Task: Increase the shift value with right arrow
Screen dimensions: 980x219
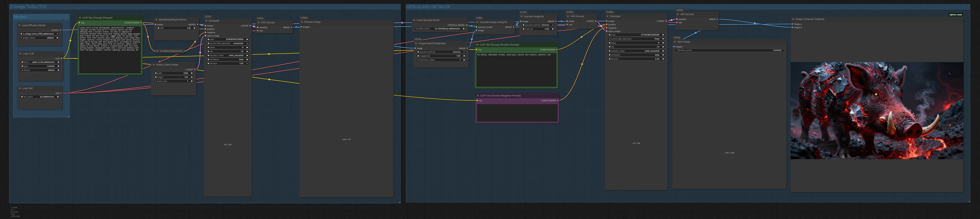Action: (x=194, y=28)
